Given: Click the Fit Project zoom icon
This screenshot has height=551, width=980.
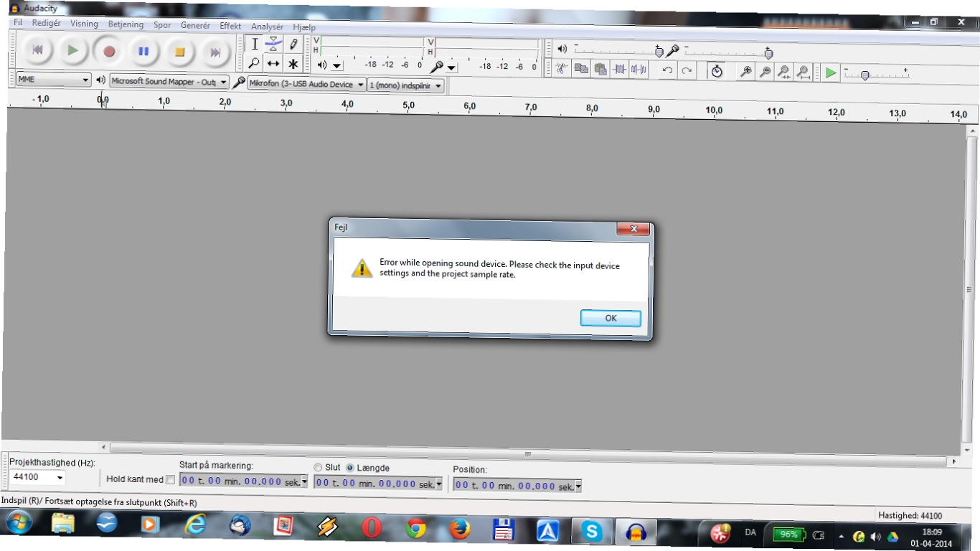Looking at the screenshot, I should pos(804,72).
